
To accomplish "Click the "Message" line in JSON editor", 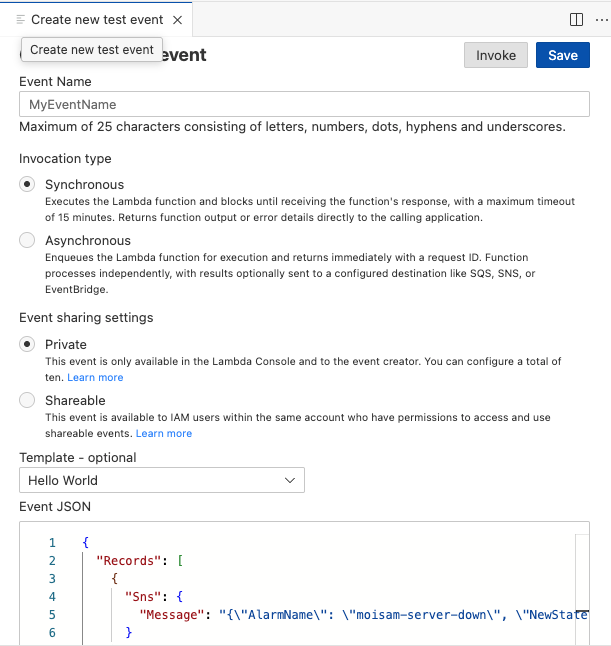I will 363,615.
